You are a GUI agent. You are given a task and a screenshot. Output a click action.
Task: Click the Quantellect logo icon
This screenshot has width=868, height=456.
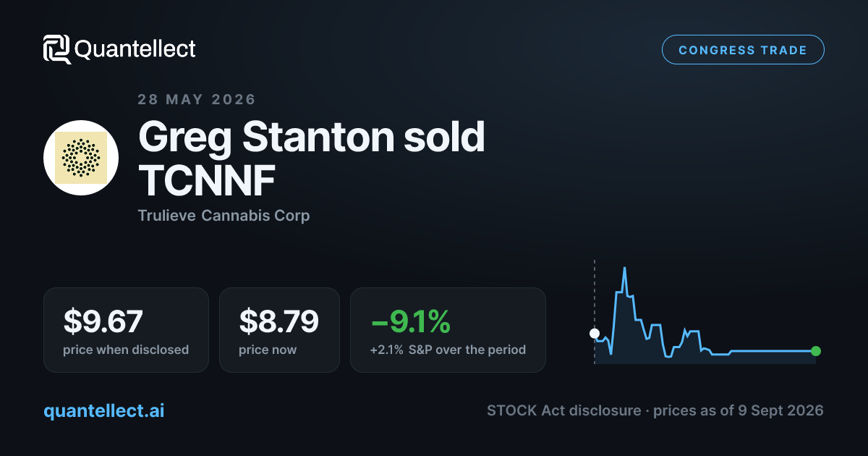(x=57, y=49)
